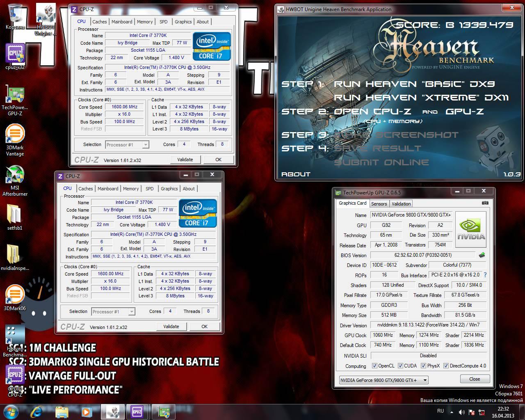
Task: Open CPUID CPU-Z desktop shortcut
Action: point(15,375)
